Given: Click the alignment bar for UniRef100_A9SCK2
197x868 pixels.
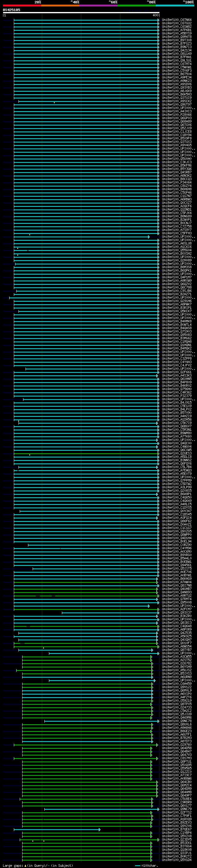Looking at the screenshot, I should click(x=89, y=101).
